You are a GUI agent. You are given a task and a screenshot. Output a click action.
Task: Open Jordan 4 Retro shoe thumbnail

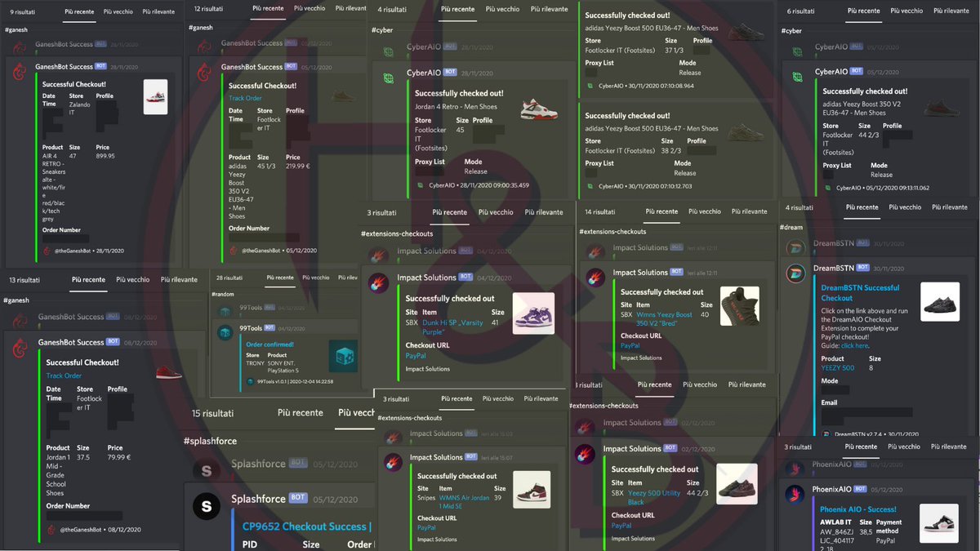(x=540, y=109)
